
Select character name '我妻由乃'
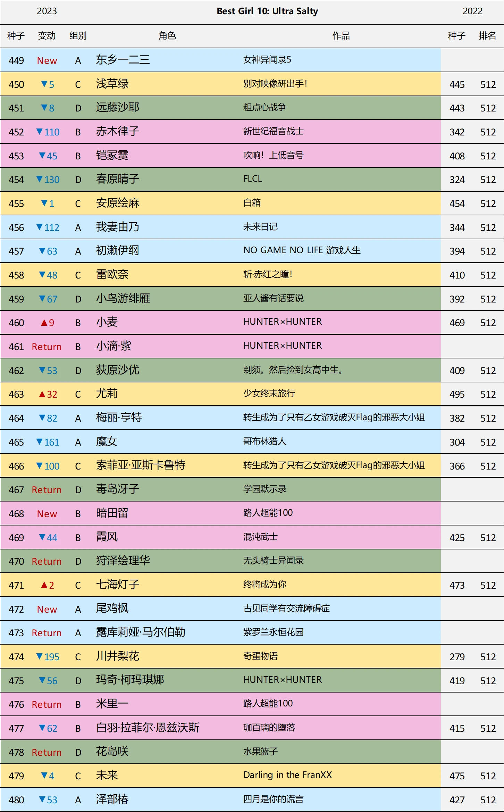click(x=118, y=227)
